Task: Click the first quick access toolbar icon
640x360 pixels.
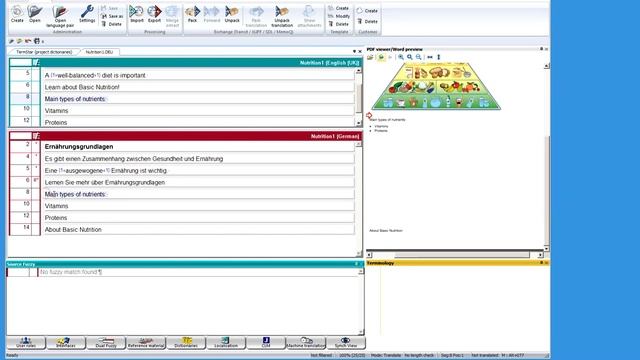Action: click(11, 41)
